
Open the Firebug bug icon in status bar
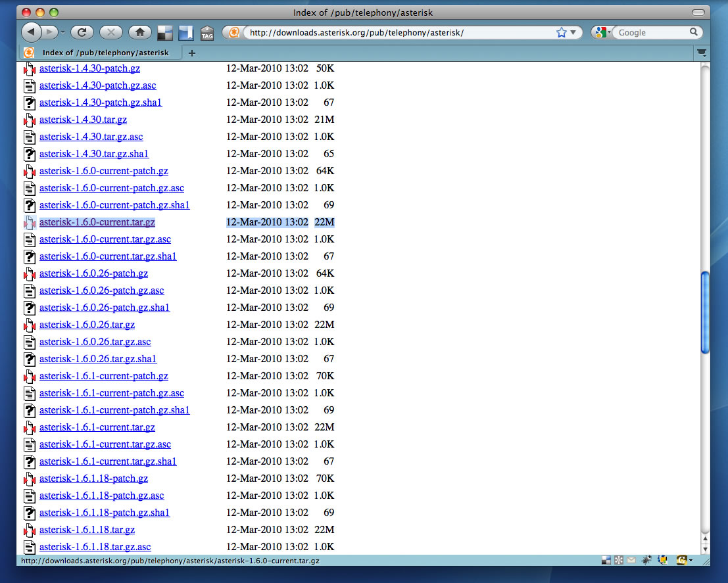[647, 561]
